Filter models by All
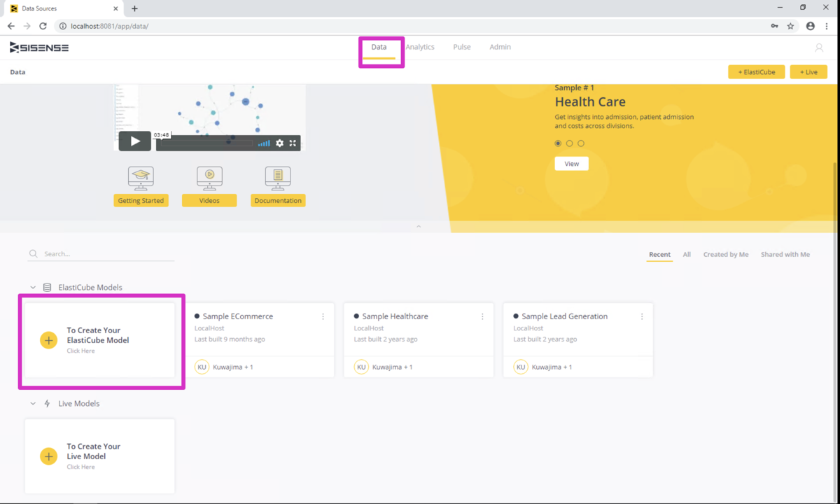The width and height of the screenshot is (840, 504). coord(687,255)
